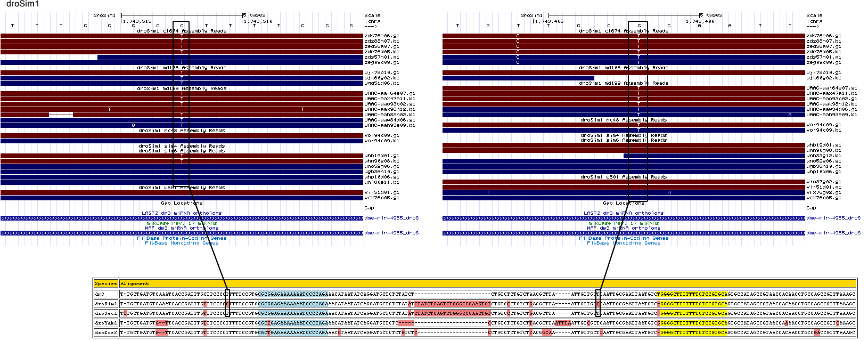
Task: Select the droSec1 species cell
Action: [105, 313]
